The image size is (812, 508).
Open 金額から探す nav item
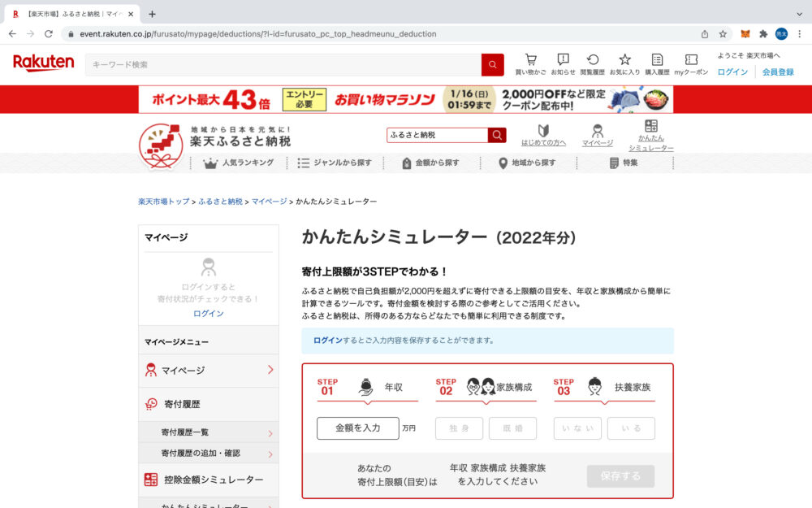[x=431, y=163]
